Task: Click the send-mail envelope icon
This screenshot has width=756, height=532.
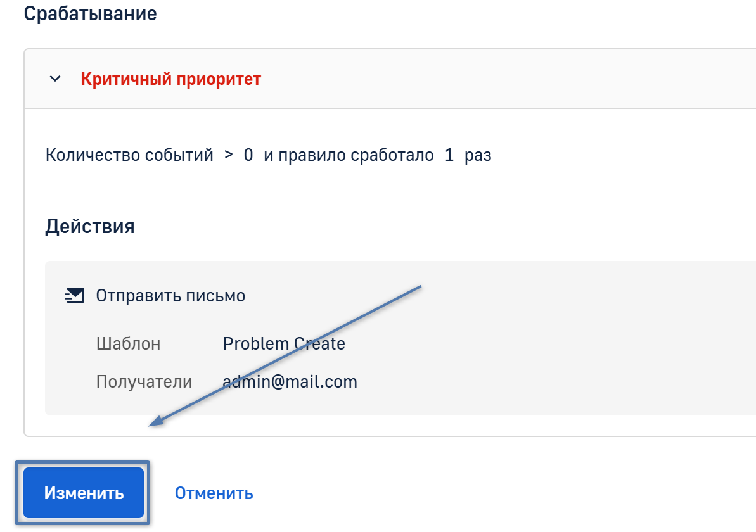Action: point(75,295)
